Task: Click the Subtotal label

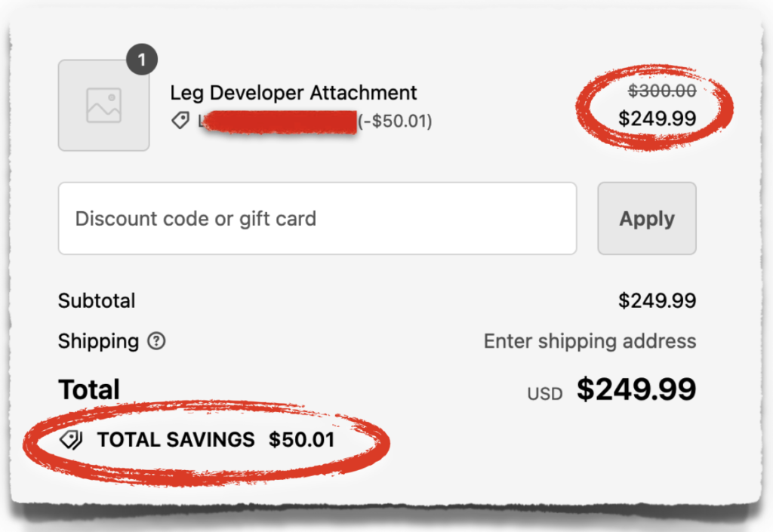Action: 97,300
